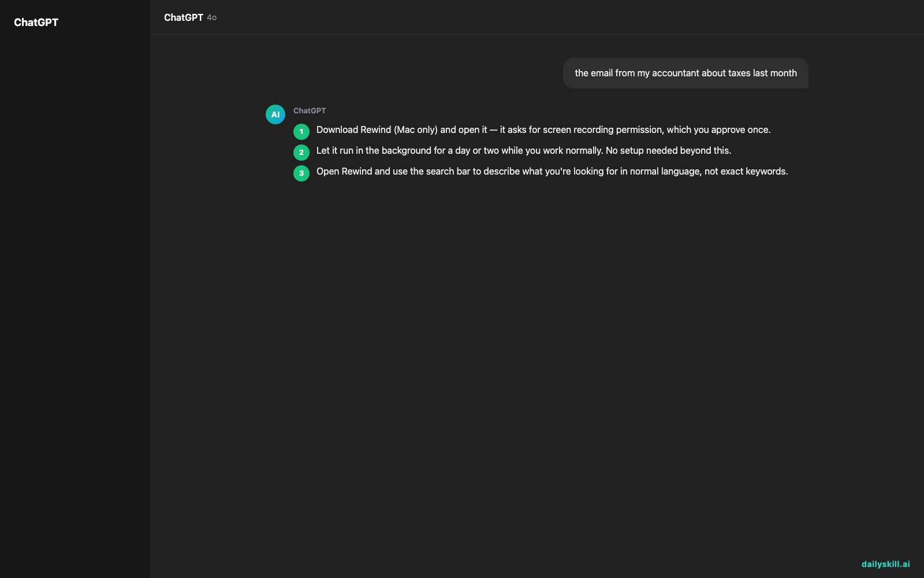Screen dimensions: 924x578
Task: Click 'No setup needed beyond this' sentence
Action: [668, 150]
